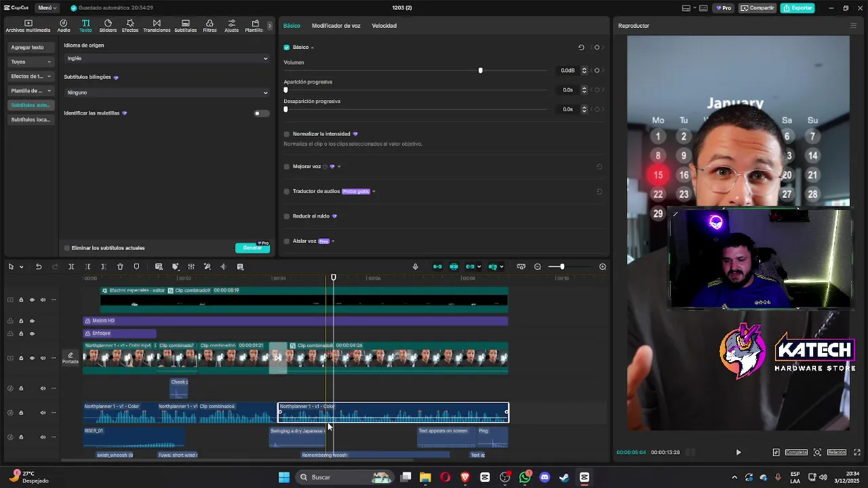Add marker with shield-shaped icon
Image resolution: width=868 pixels, height=488 pixels.
136,267
